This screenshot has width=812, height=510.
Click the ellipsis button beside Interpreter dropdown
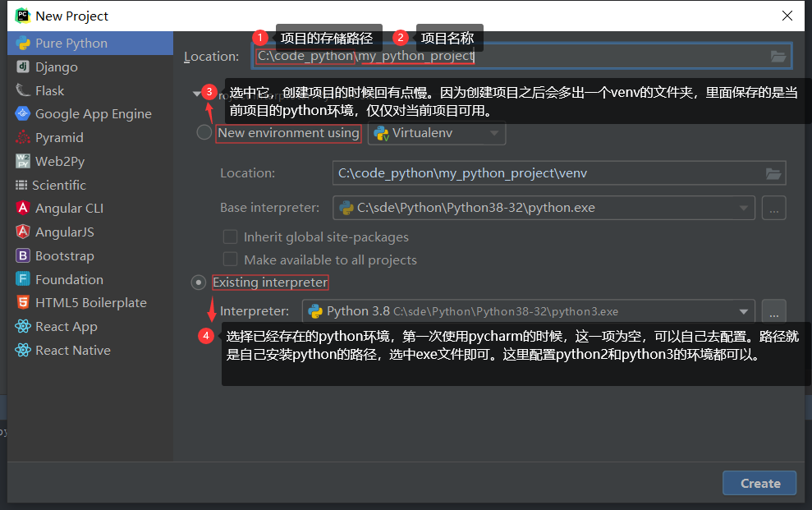coord(773,311)
